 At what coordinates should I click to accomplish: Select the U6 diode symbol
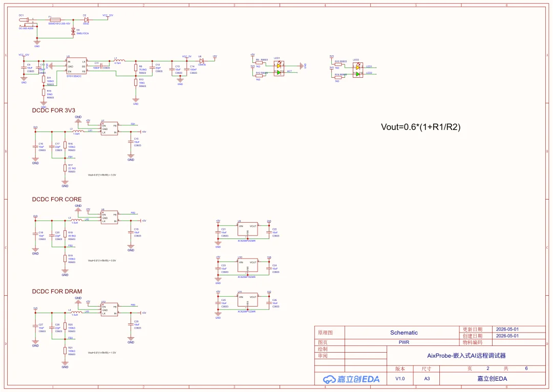click(x=201, y=61)
